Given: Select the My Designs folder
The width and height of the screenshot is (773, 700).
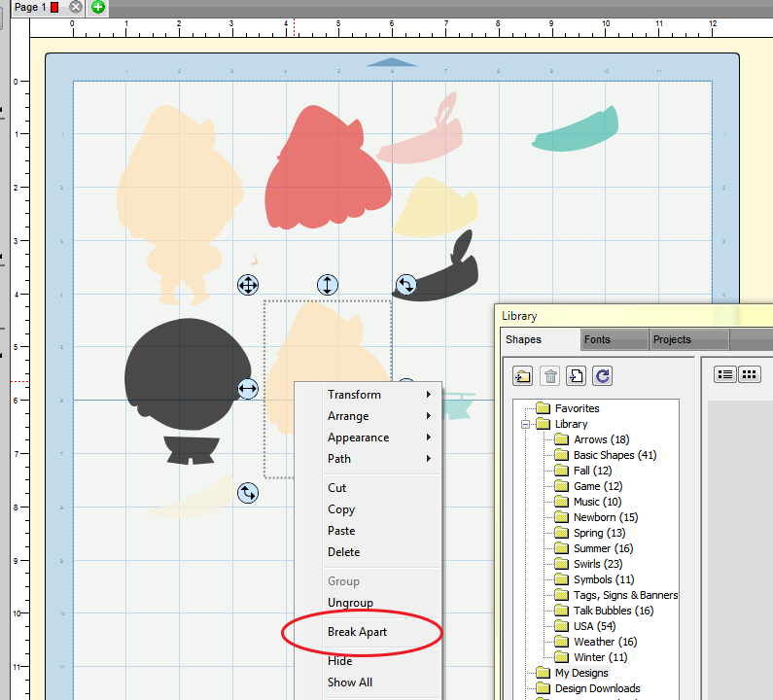Looking at the screenshot, I should click(581, 673).
